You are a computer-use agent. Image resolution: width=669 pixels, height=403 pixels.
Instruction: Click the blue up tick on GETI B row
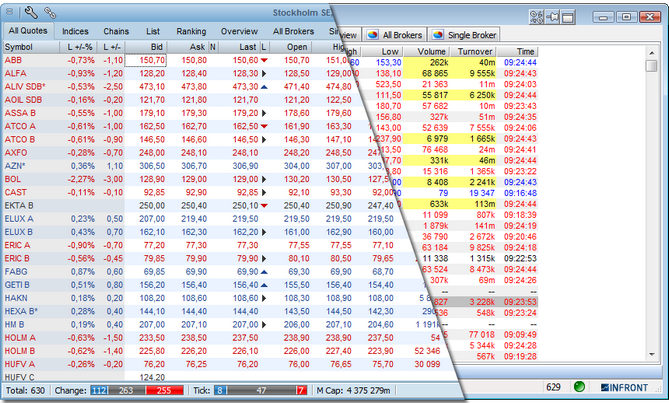(264, 285)
